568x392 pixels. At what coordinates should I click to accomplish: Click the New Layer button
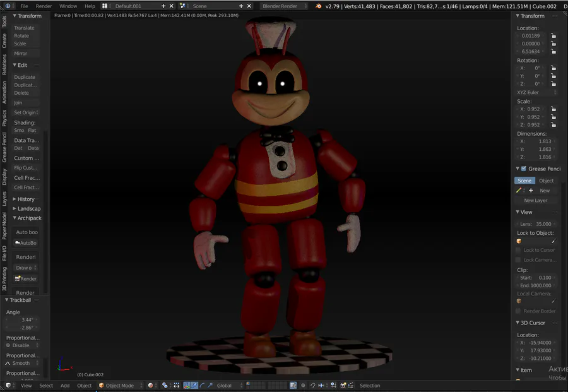point(536,200)
